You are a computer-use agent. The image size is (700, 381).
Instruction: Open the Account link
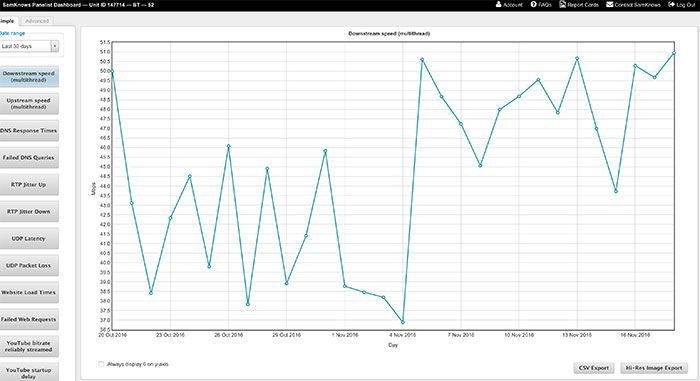pos(512,4)
